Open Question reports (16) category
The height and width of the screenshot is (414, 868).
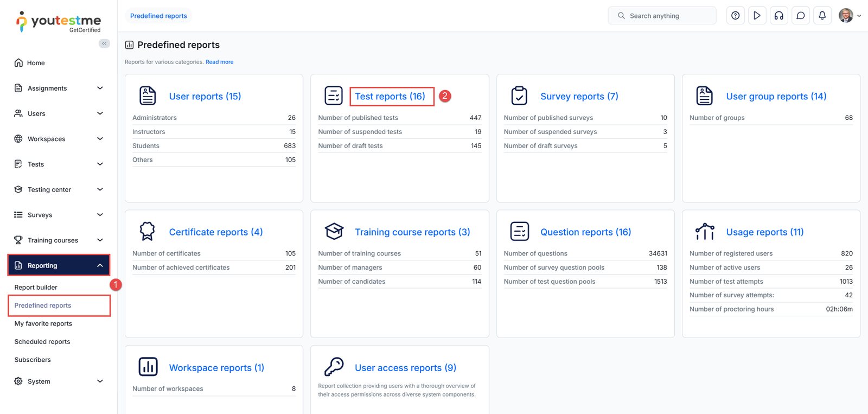tap(585, 232)
